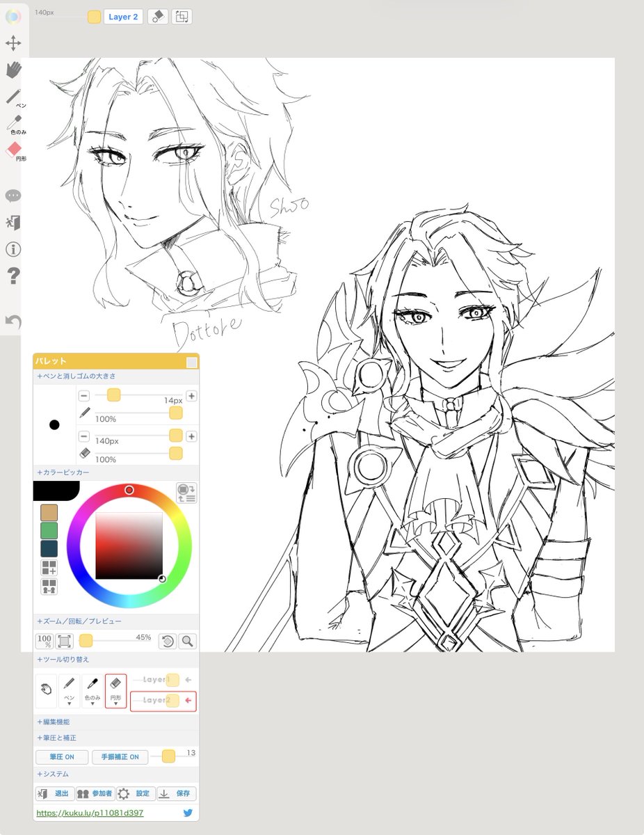Click the 保存 save button
This screenshot has width=644, height=835.
point(177,793)
